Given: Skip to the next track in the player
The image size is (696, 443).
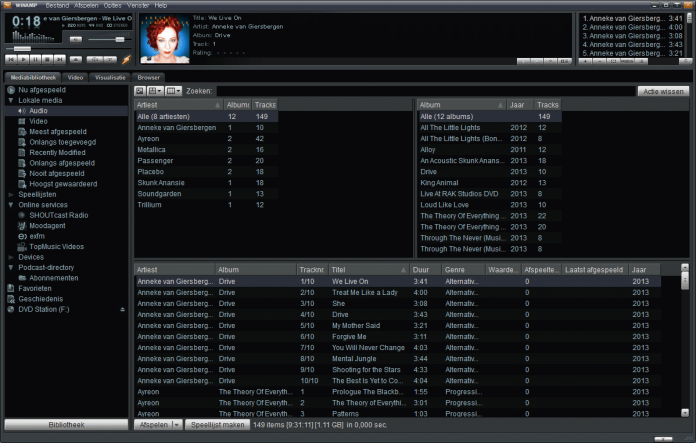Looking at the screenshot, I should click(60, 59).
